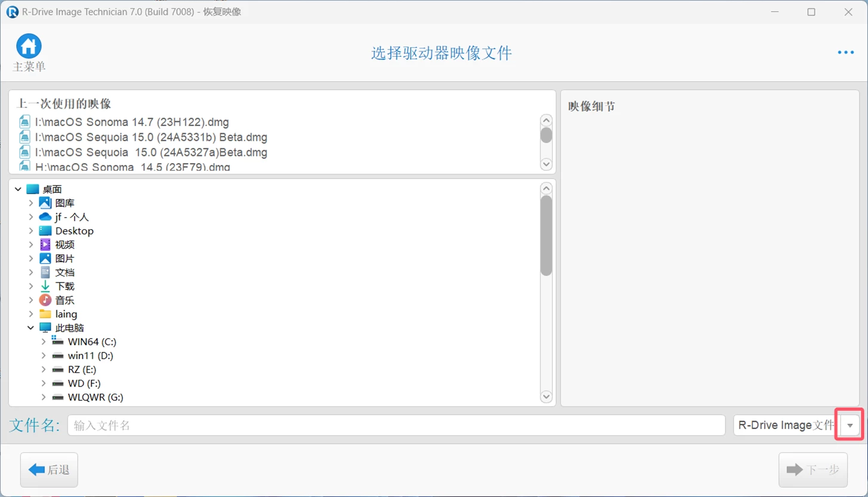Click the Home main menu icon
Image resolution: width=868 pixels, height=497 pixels.
29,47
